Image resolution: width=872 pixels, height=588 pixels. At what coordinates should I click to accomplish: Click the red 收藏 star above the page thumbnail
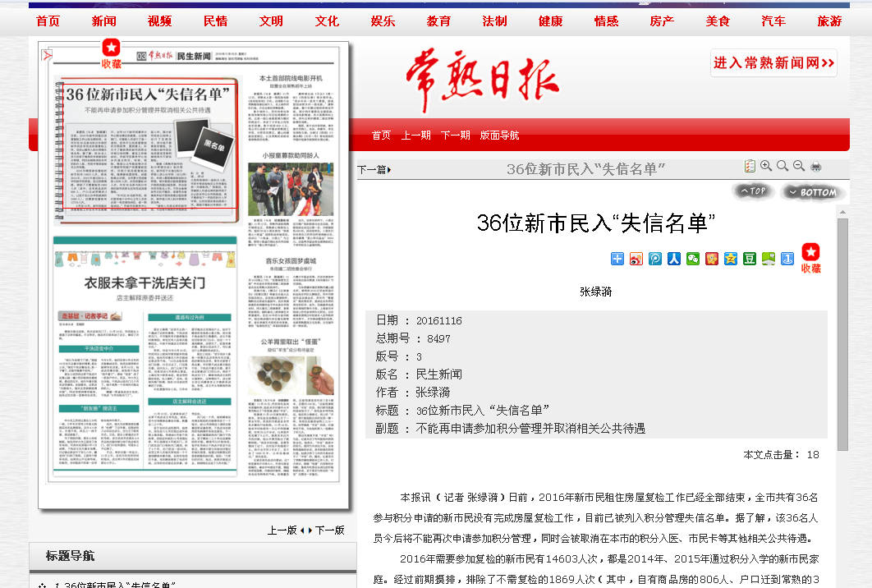(111, 53)
